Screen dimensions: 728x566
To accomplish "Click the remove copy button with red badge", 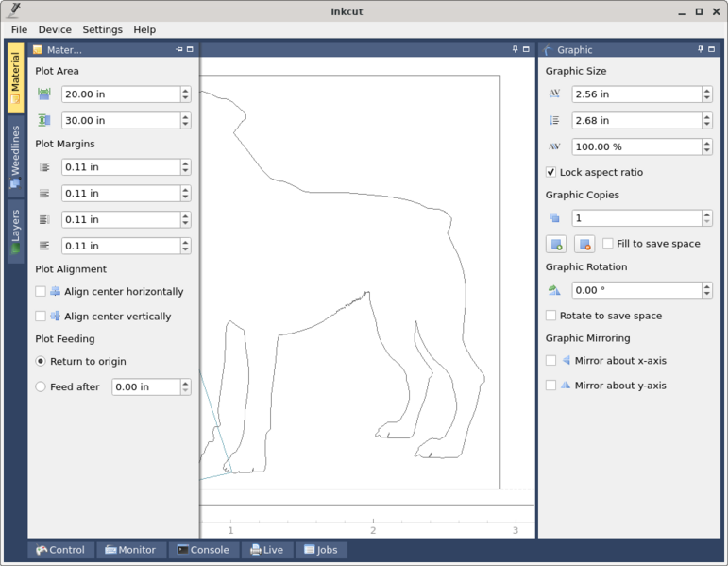I will 584,244.
